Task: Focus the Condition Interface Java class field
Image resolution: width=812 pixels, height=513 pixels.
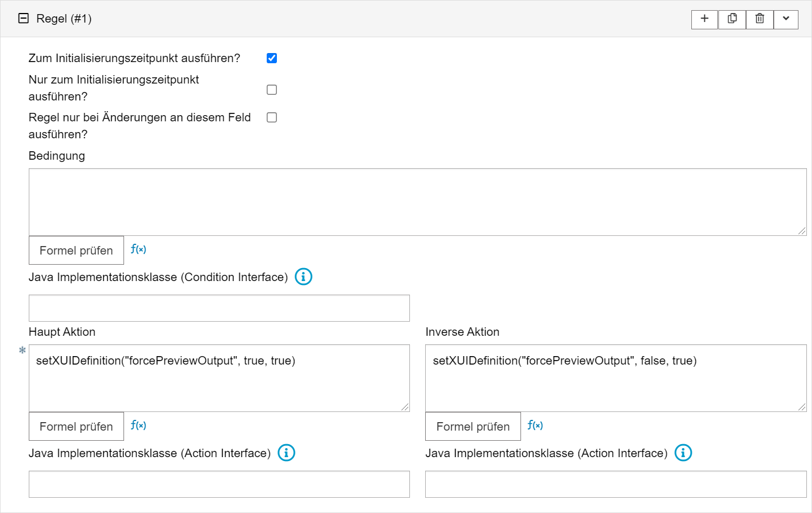Action: coord(219,308)
